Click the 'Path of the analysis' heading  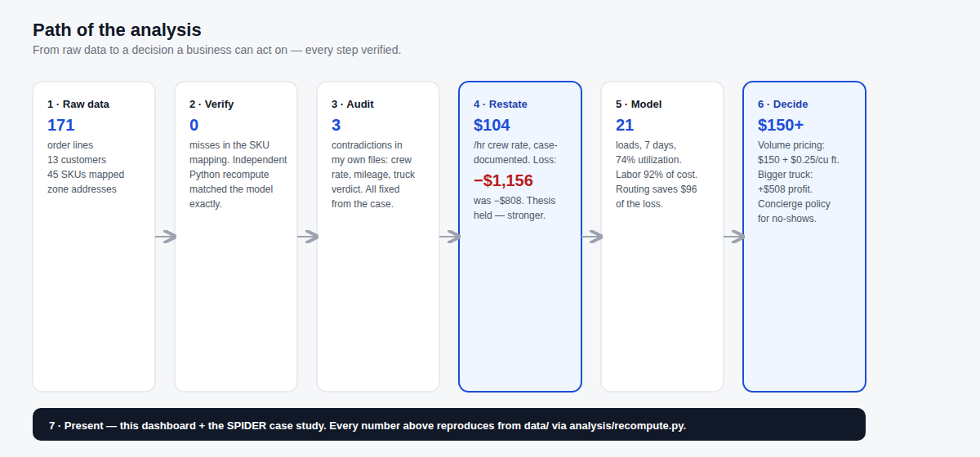click(117, 30)
